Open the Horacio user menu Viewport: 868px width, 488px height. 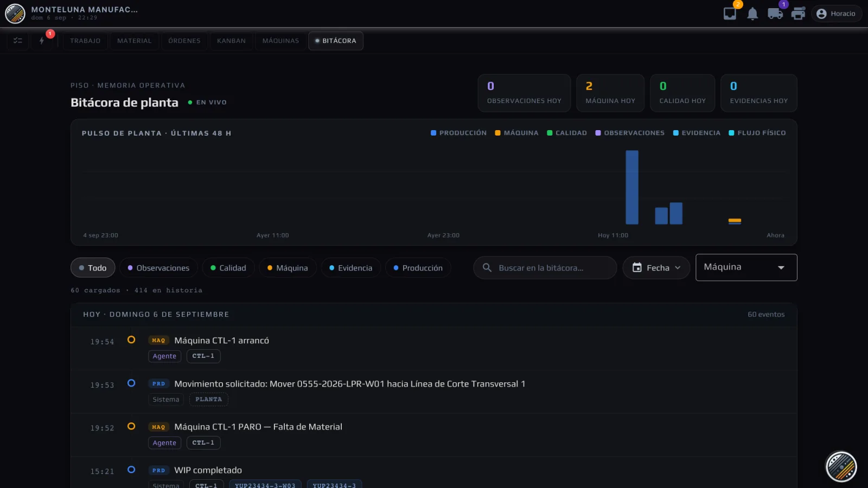836,14
